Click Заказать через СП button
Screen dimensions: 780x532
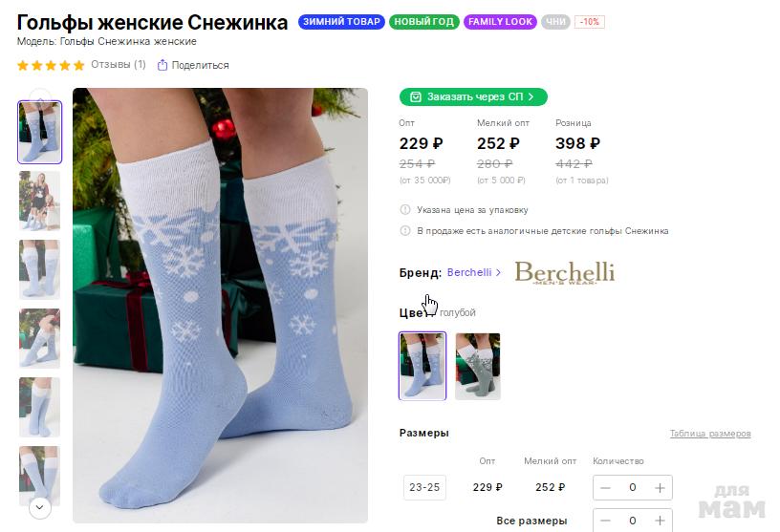[x=473, y=96]
